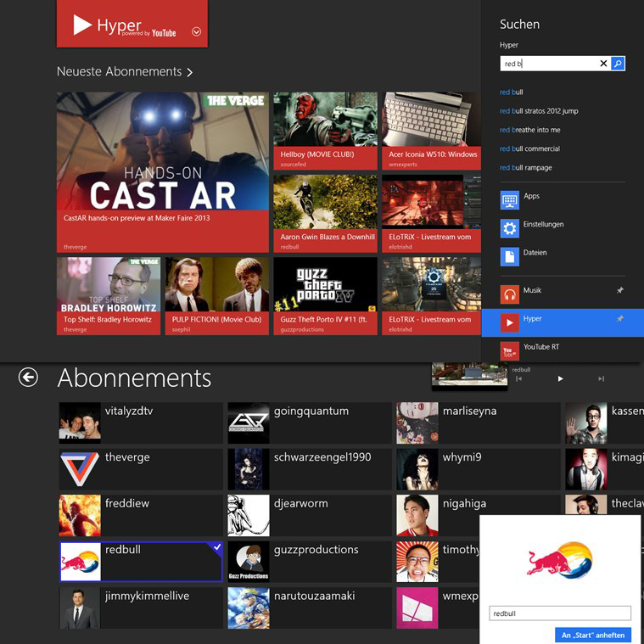Choose suggestion 'red bull commercial'
644x644 pixels.
click(x=529, y=148)
